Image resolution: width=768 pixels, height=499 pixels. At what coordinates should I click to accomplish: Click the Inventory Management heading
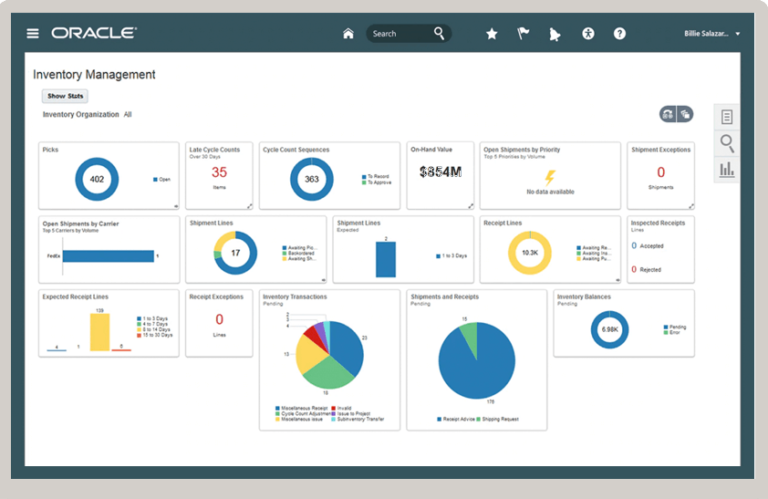(x=94, y=74)
